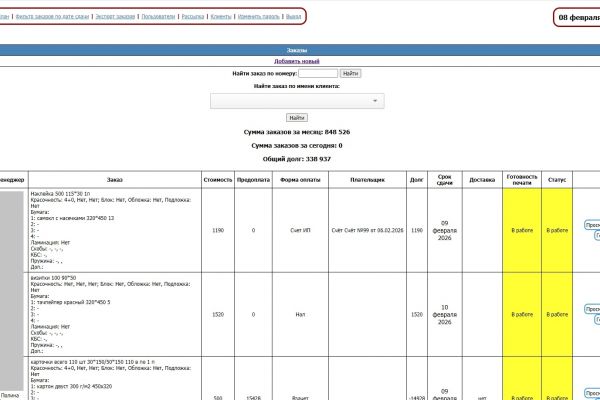The height and width of the screenshot is (400, 600).
Task: Click print readiness 'В работе' in визитки row
Action: tap(522, 315)
